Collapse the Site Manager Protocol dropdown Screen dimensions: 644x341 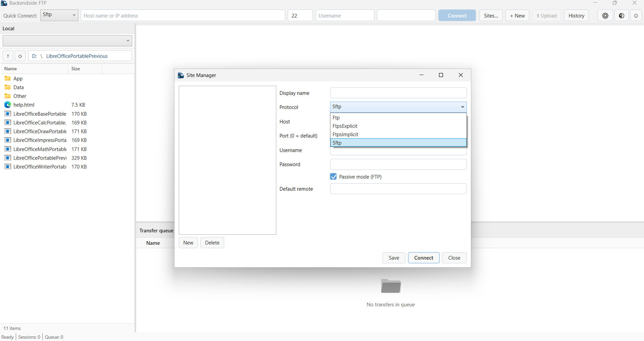pyautogui.click(x=398, y=107)
